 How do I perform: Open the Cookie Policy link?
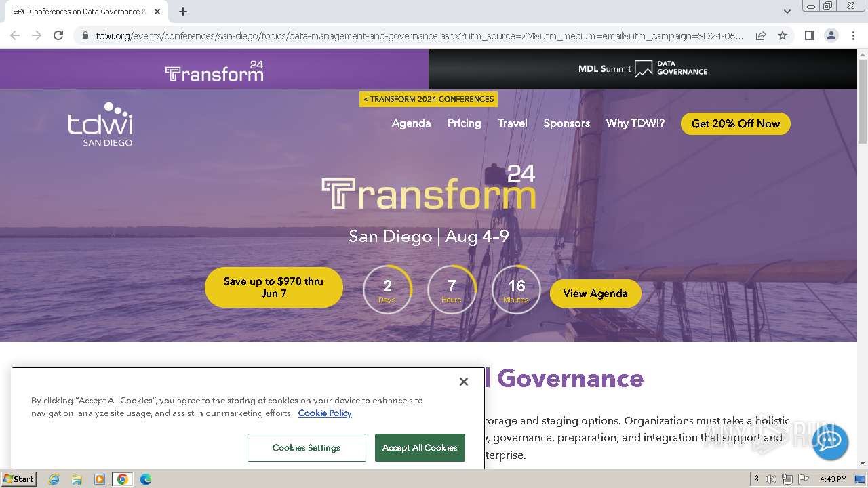click(x=325, y=413)
